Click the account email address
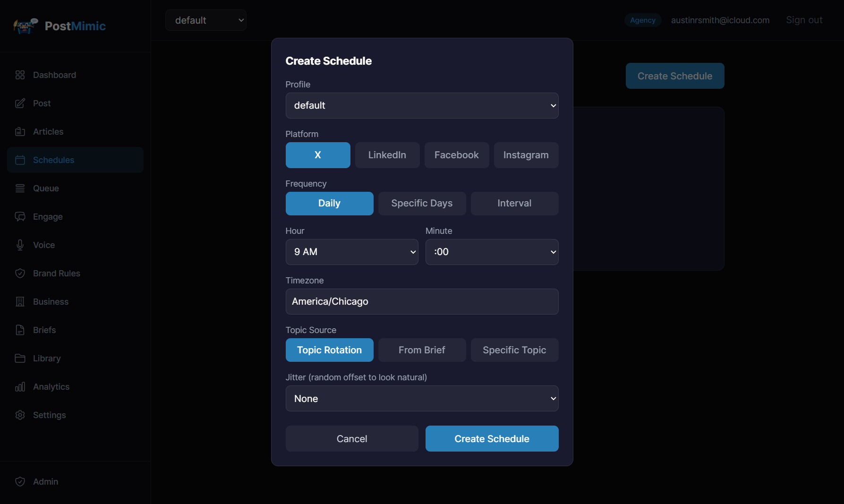 [x=720, y=20]
